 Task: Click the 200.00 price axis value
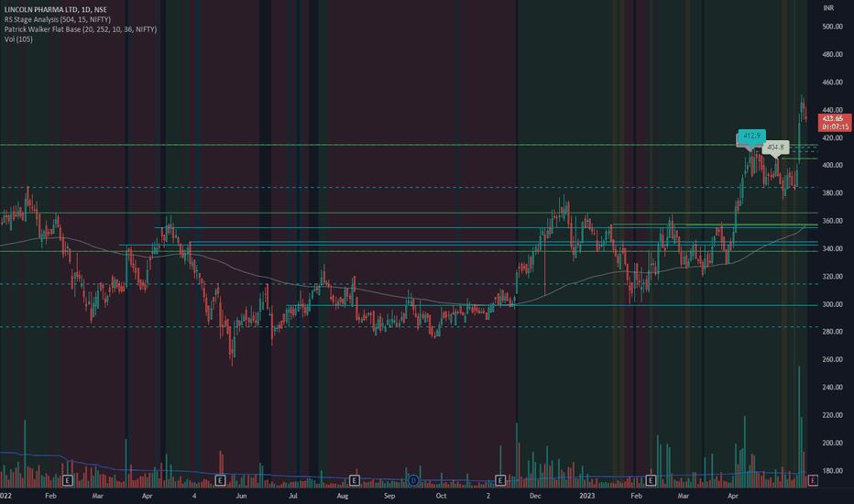(x=832, y=443)
